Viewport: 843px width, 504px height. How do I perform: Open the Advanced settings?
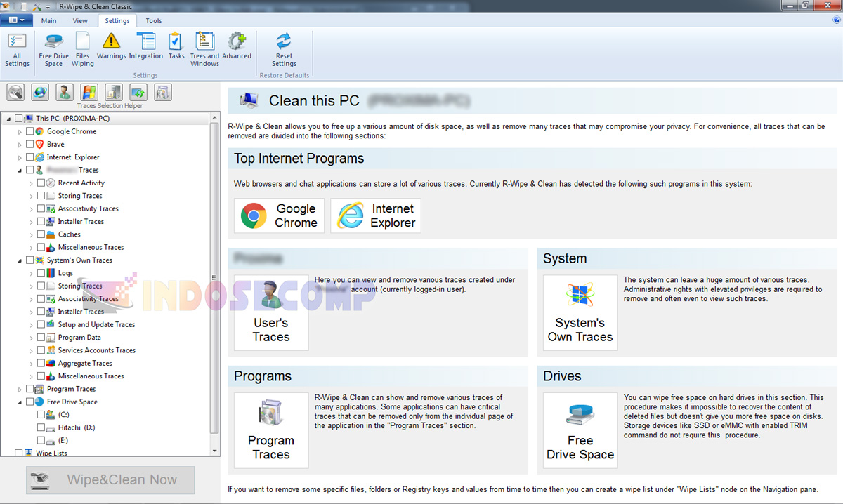[237, 46]
